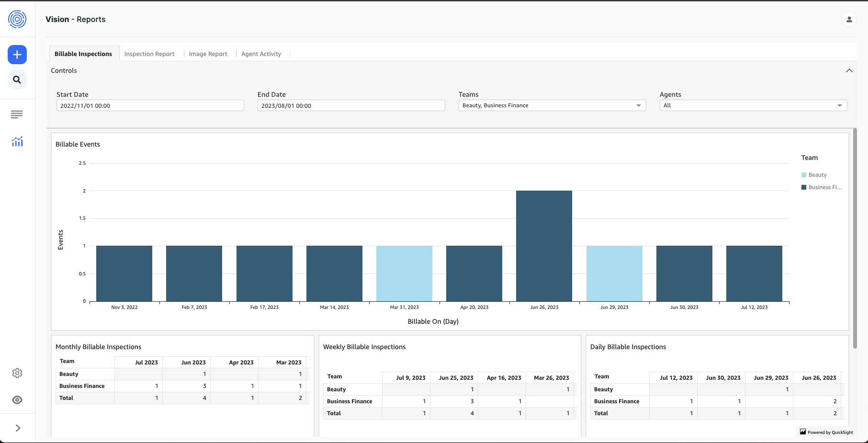The width and height of the screenshot is (868, 443).
Task: Click Business Finance row in Daily table
Action: (x=717, y=401)
